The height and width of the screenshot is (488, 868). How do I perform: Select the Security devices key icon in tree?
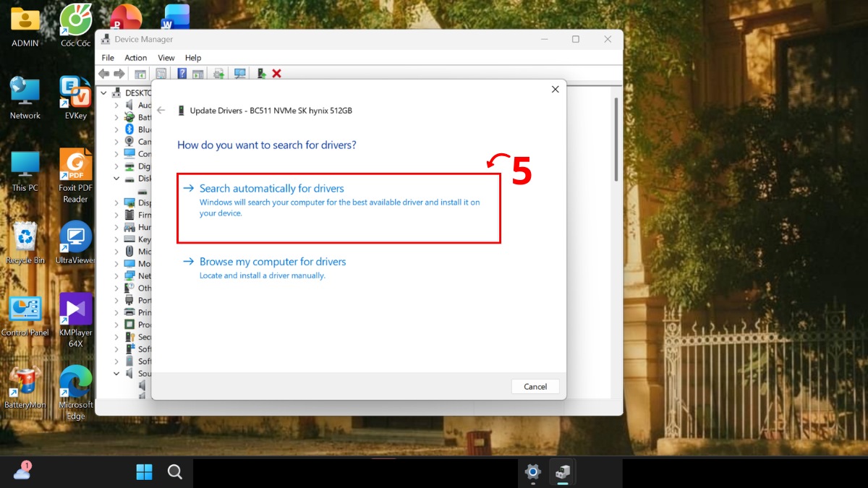click(x=129, y=337)
